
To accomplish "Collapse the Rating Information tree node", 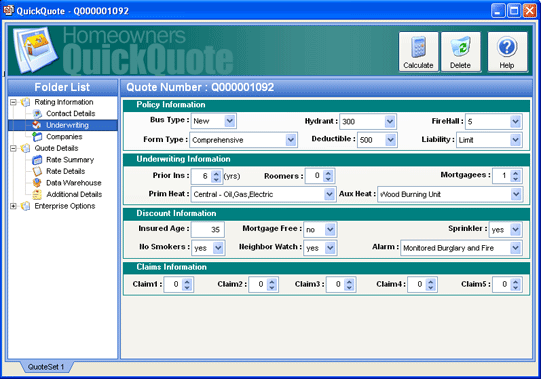I will pyautogui.click(x=13, y=102).
